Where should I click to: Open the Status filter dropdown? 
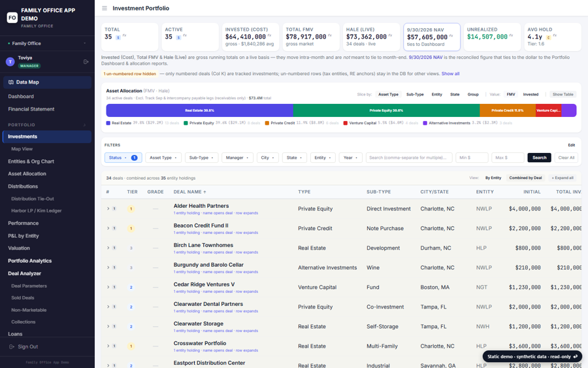click(123, 158)
